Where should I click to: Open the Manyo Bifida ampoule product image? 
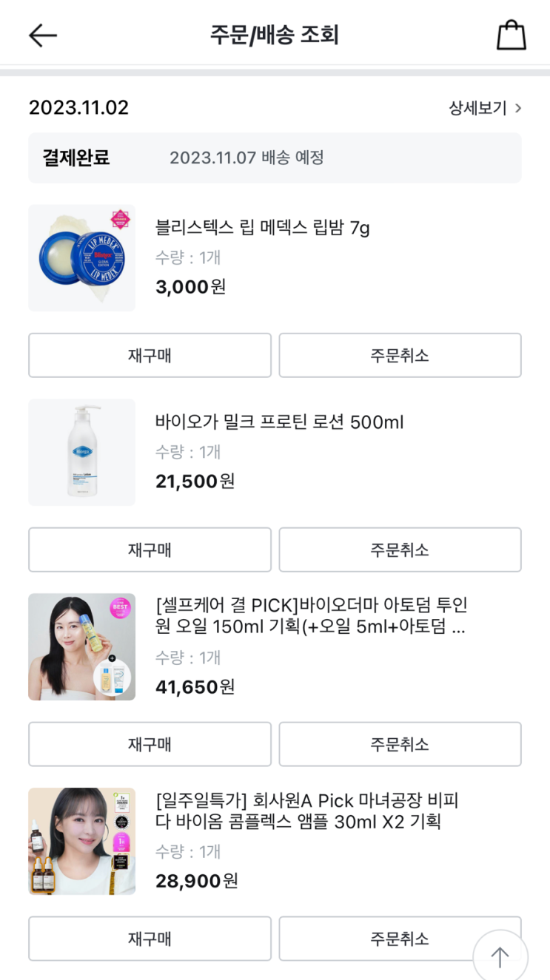[81, 841]
